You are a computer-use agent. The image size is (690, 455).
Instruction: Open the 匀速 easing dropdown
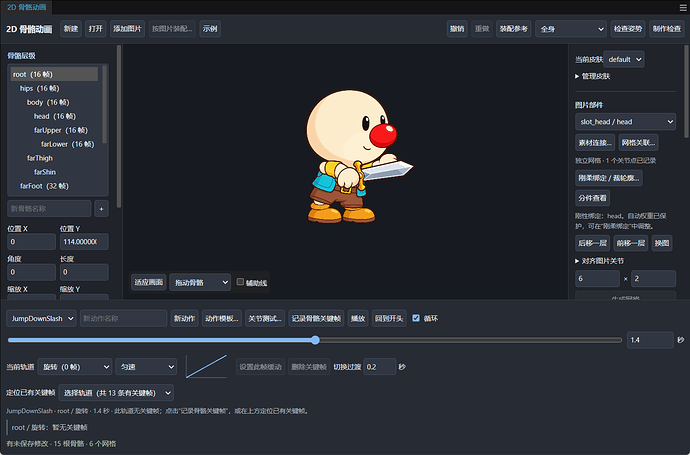pyautogui.click(x=146, y=367)
